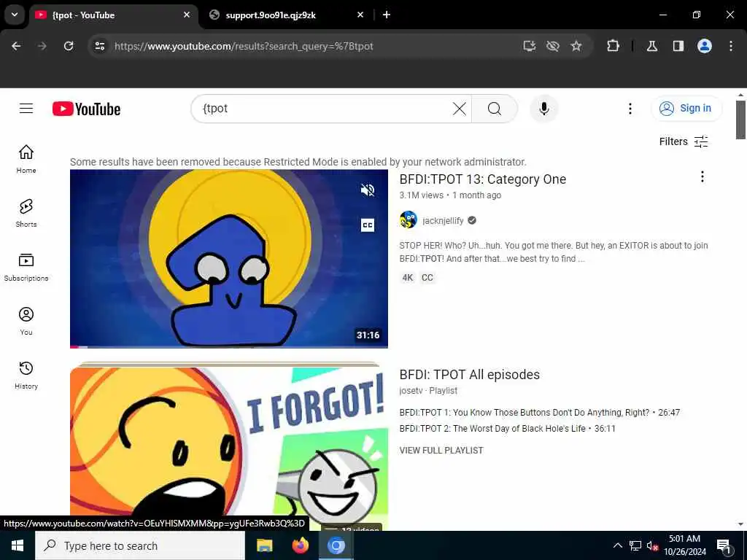Image resolution: width=747 pixels, height=560 pixels.
Task: Open the tab search dropdown arrow
Action: pos(15,15)
